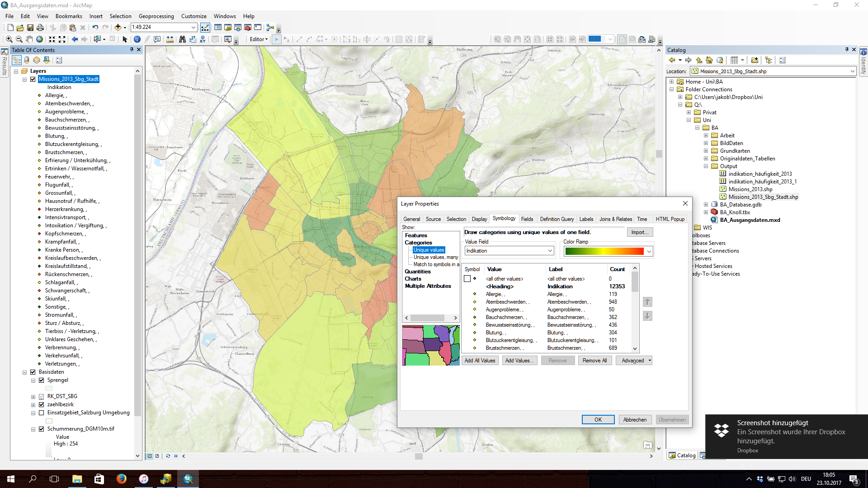
Task: Select the Pan (hand) tool
Action: pos(29,39)
